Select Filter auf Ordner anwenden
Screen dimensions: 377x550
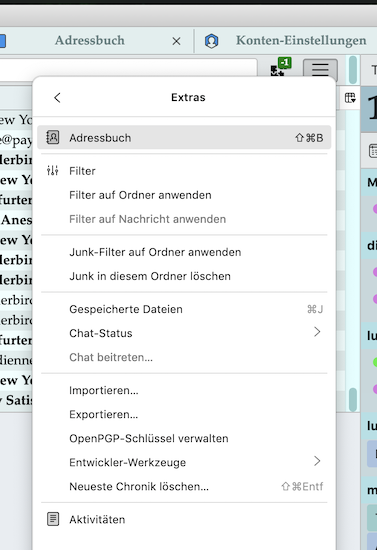coord(184,195)
